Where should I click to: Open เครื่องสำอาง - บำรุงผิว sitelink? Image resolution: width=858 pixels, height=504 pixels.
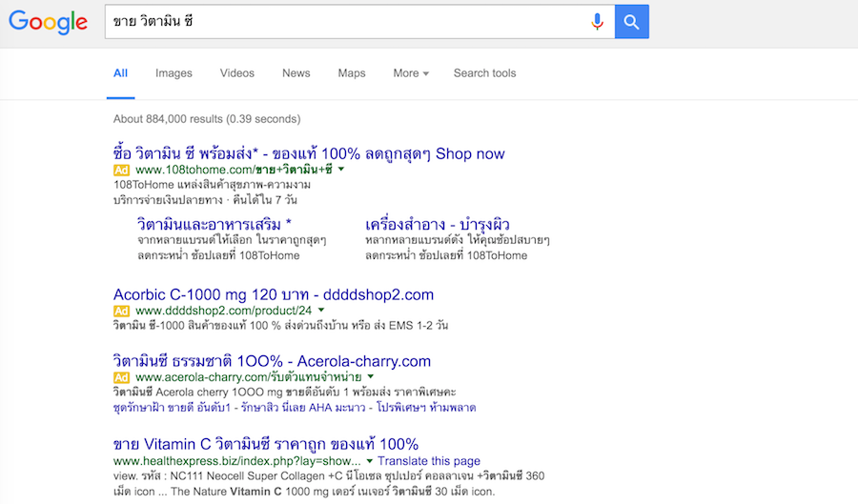click(x=438, y=224)
